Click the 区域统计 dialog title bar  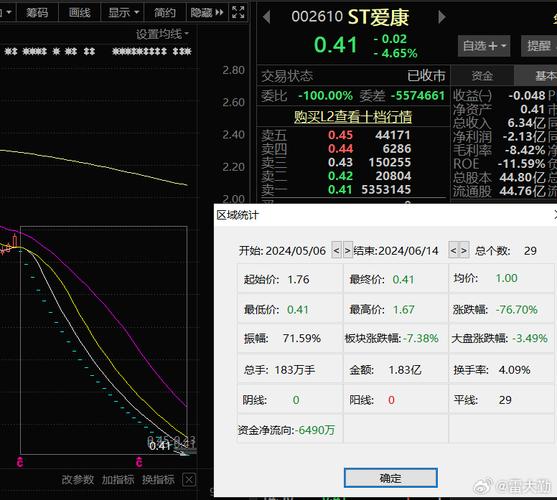[384, 215]
